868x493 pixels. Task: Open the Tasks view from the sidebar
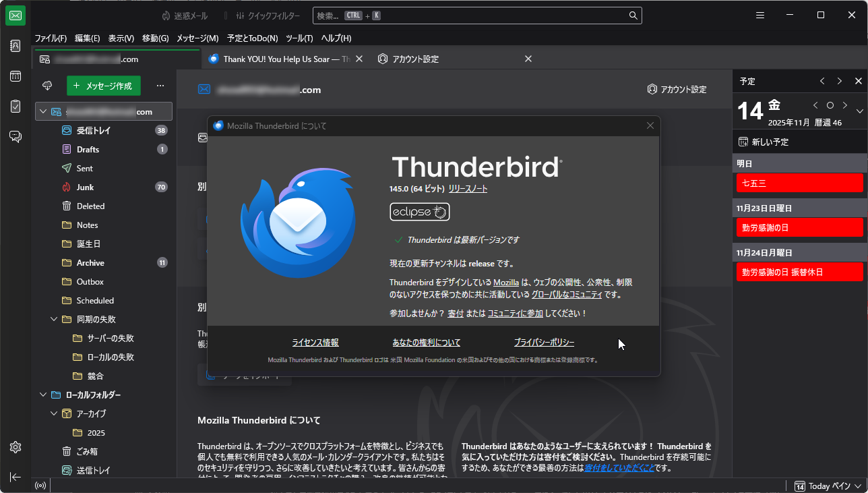point(15,106)
